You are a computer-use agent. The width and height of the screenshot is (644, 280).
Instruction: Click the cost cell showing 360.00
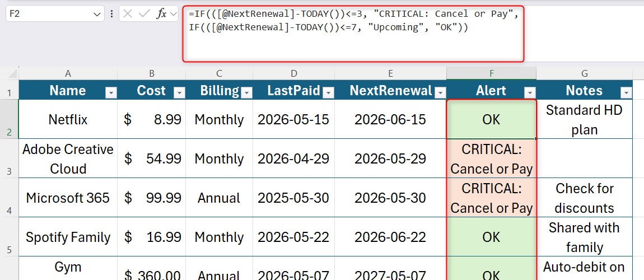coord(152,268)
